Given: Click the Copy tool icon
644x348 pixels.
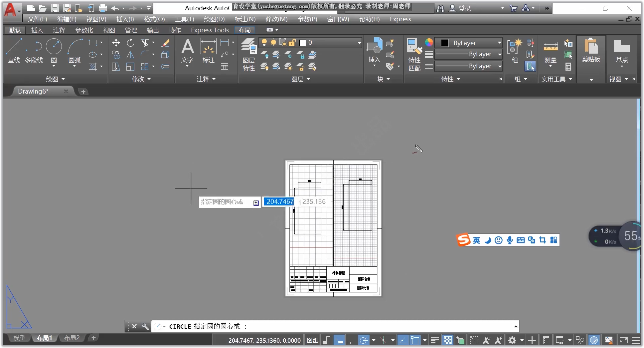Looking at the screenshot, I should point(116,55).
